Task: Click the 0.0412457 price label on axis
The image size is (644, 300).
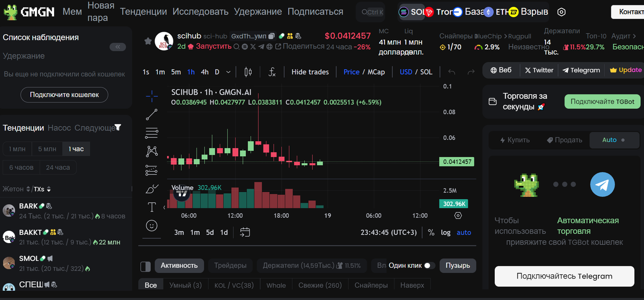Action: pos(457,162)
